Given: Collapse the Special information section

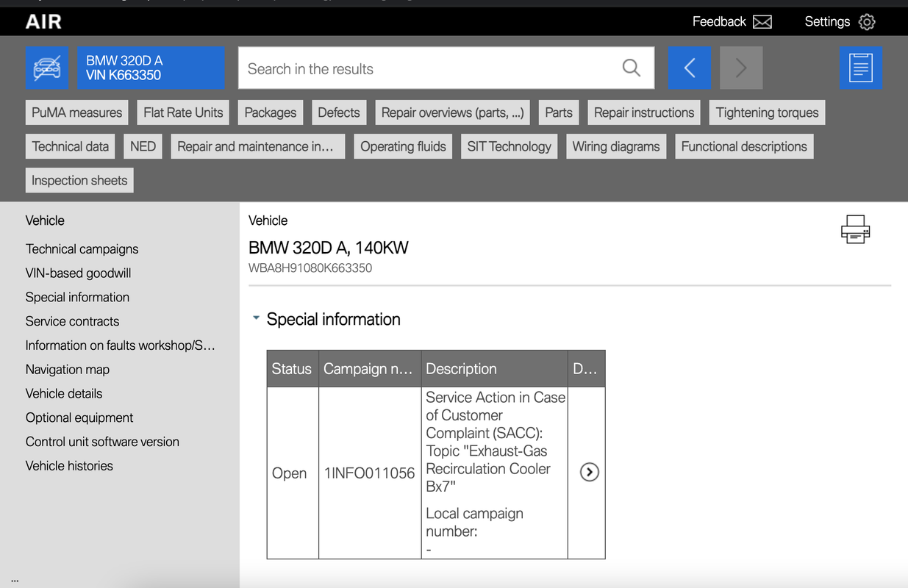Looking at the screenshot, I should pyautogui.click(x=256, y=319).
